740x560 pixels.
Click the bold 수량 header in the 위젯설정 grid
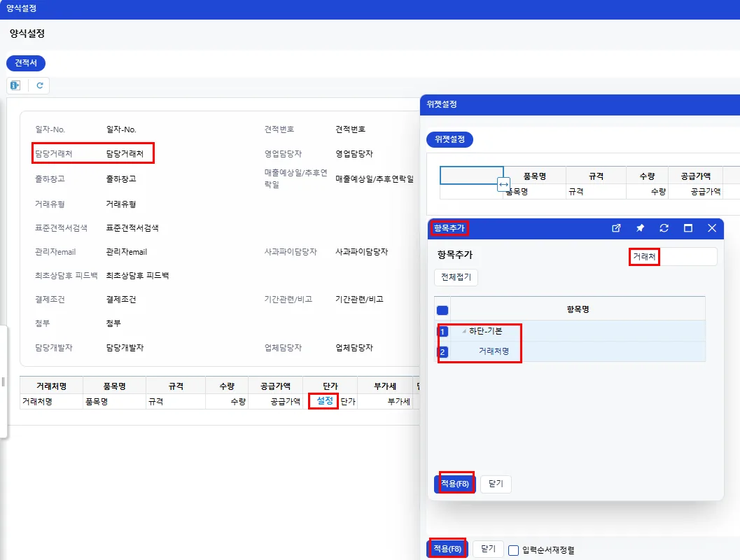click(647, 176)
